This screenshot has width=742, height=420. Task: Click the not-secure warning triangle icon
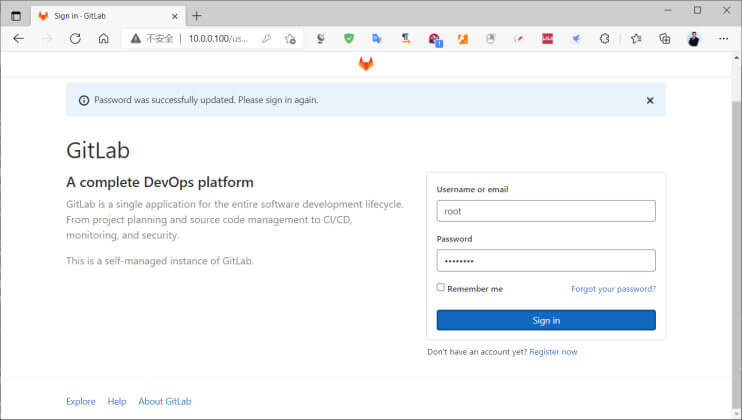click(x=136, y=39)
